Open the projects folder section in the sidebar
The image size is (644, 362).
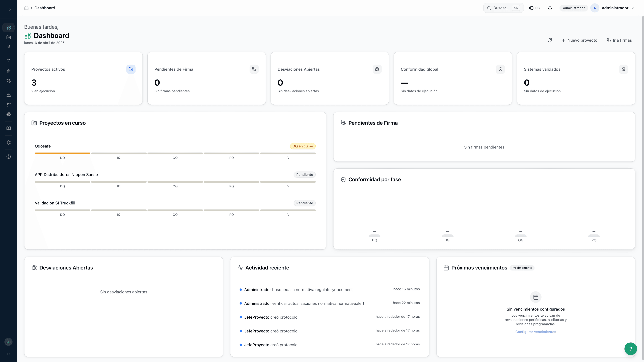pos(9,37)
